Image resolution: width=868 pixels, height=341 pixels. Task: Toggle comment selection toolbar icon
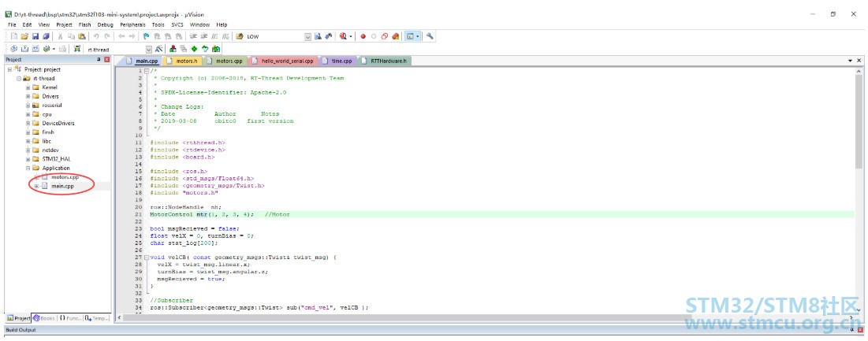point(214,36)
